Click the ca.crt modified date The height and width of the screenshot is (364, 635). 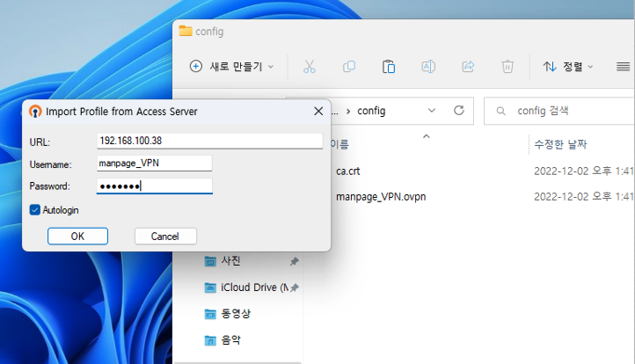tap(584, 171)
